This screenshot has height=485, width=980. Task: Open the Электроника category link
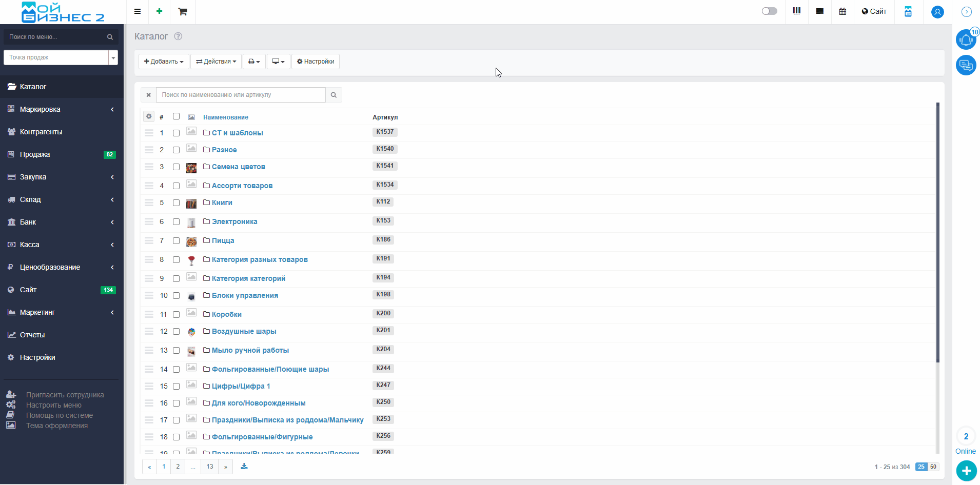tap(234, 221)
